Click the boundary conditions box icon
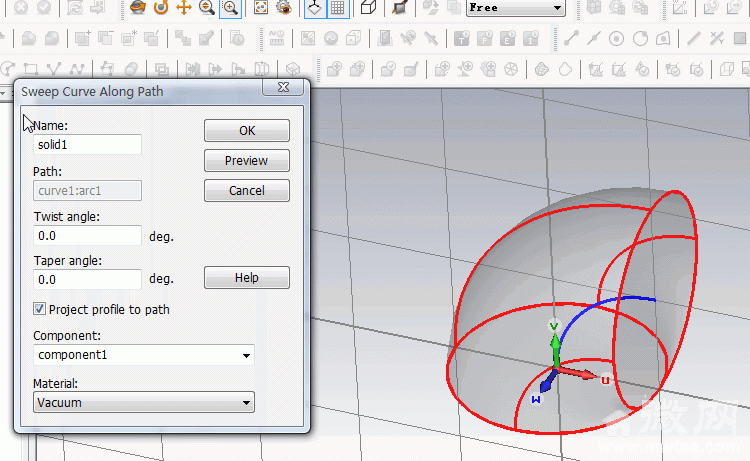Viewport: 750px width, 461px height. pos(353,38)
